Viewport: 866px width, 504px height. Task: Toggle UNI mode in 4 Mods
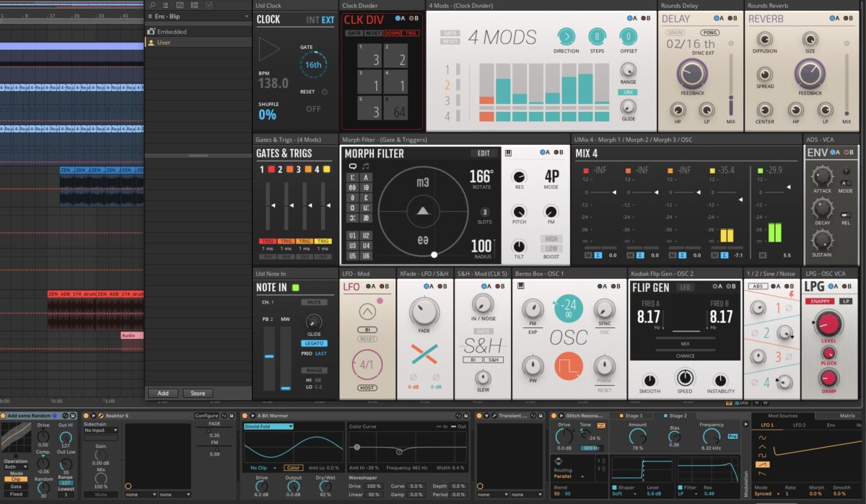[628, 92]
